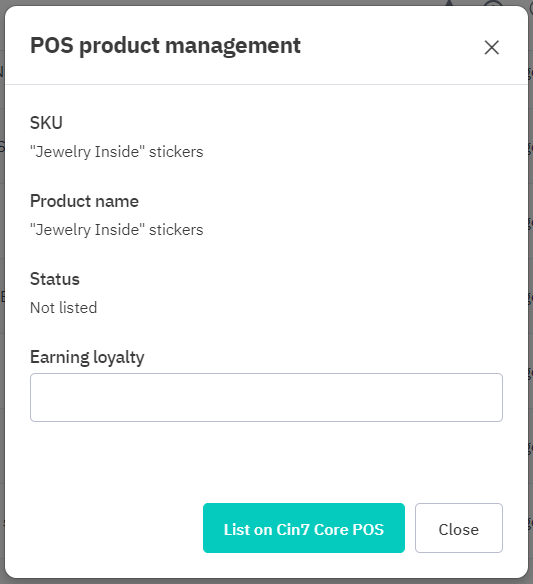Viewport: 533px width, 584px height.
Task: Focus the Earning loyalty input field
Action: [x=266, y=397]
